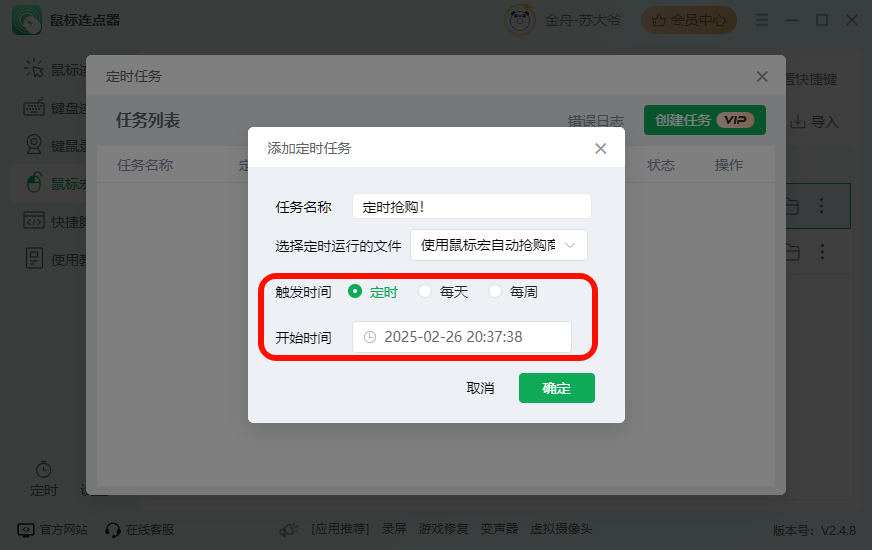Open the 变声器 link
Viewport: 872px width, 550px height.
(499, 529)
